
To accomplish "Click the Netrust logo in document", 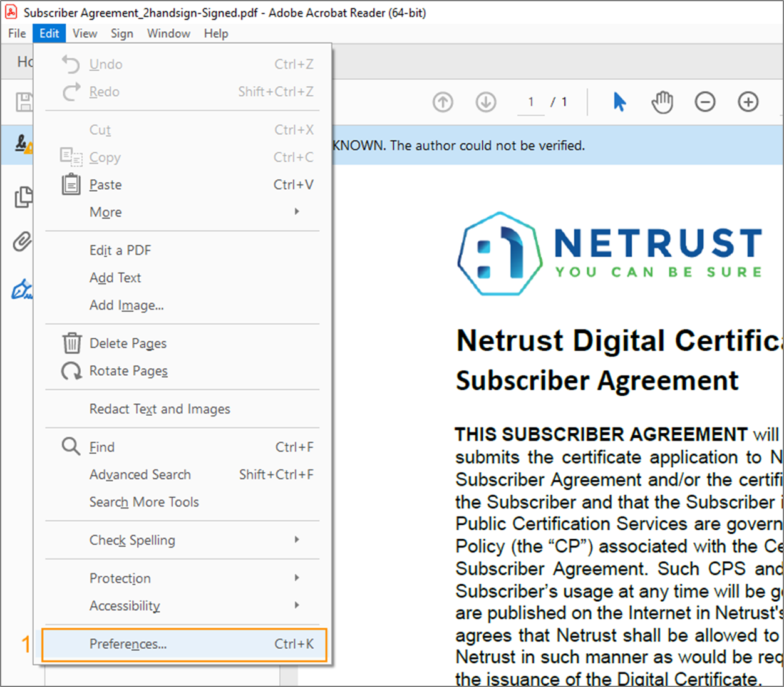I will coord(610,254).
